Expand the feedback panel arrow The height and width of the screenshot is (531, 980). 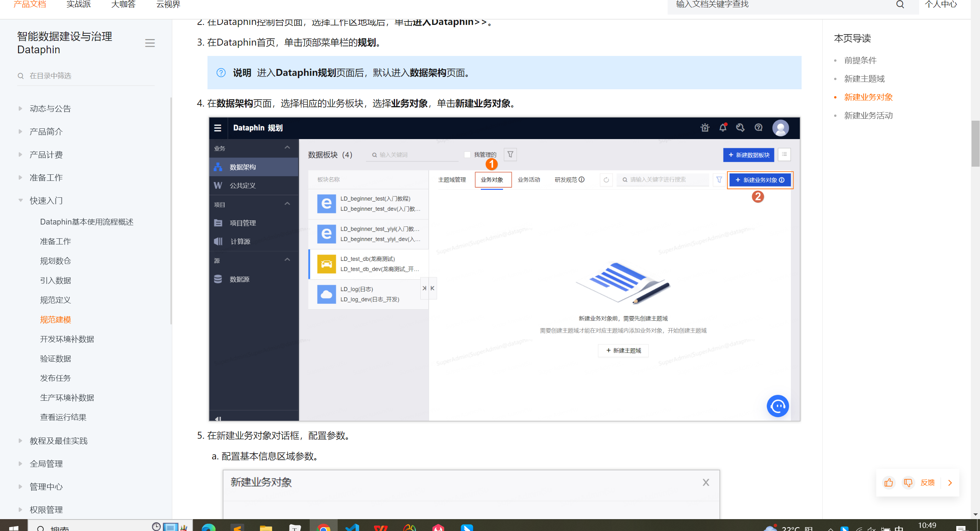click(x=950, y=483)
